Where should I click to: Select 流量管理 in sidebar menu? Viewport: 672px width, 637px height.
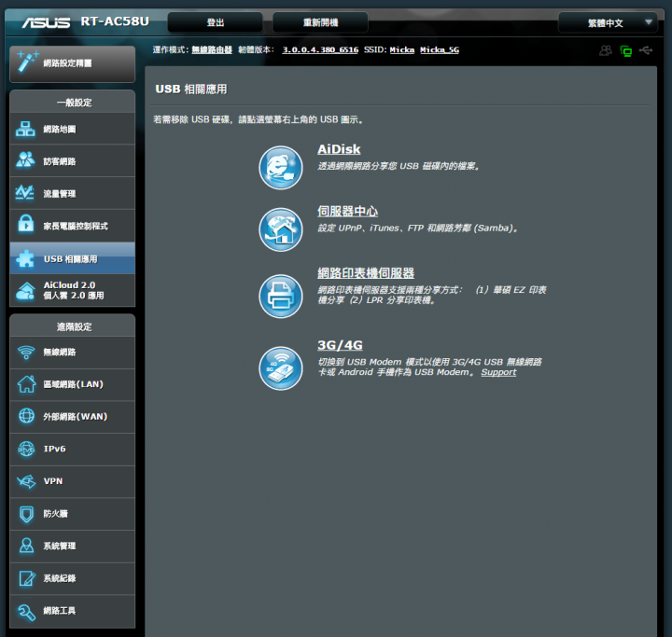pyautogui.click(x=73, y=194)
